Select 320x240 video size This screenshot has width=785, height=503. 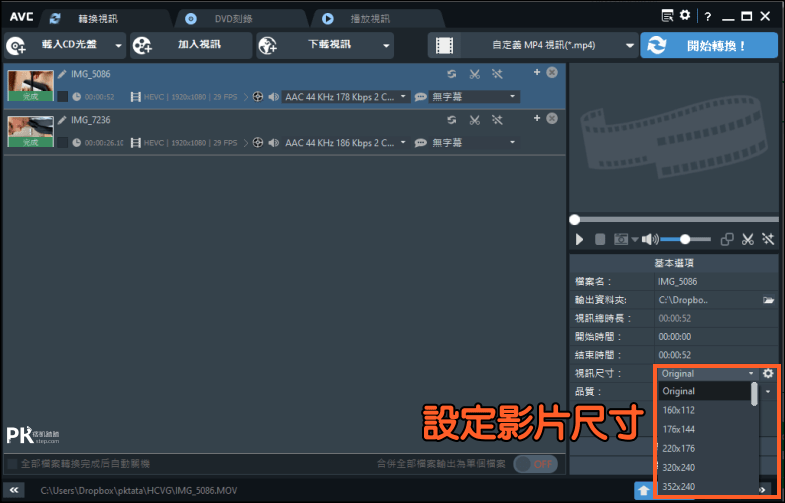click(704, 467)
